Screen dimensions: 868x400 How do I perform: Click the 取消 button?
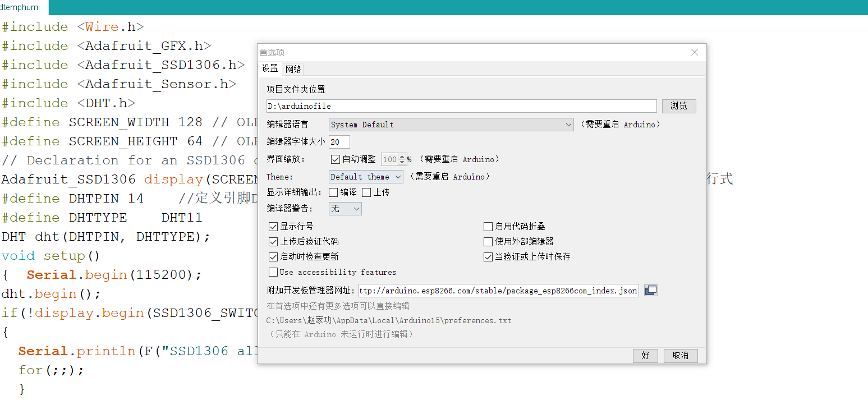coord(681,355)
